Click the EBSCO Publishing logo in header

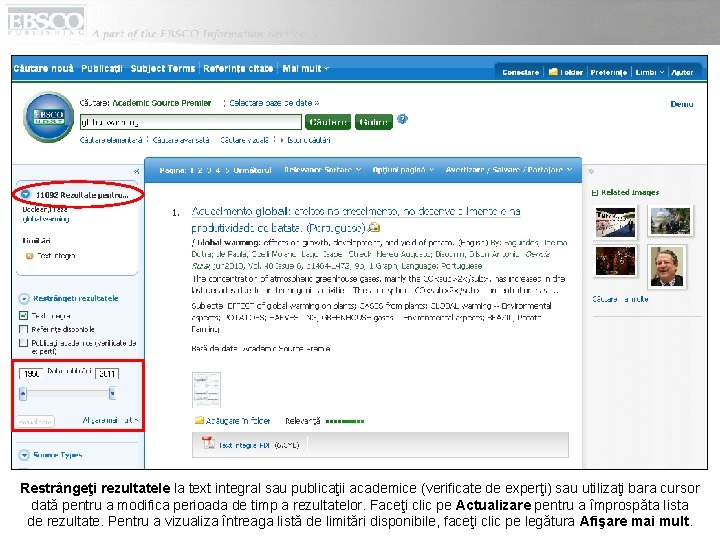46,22
